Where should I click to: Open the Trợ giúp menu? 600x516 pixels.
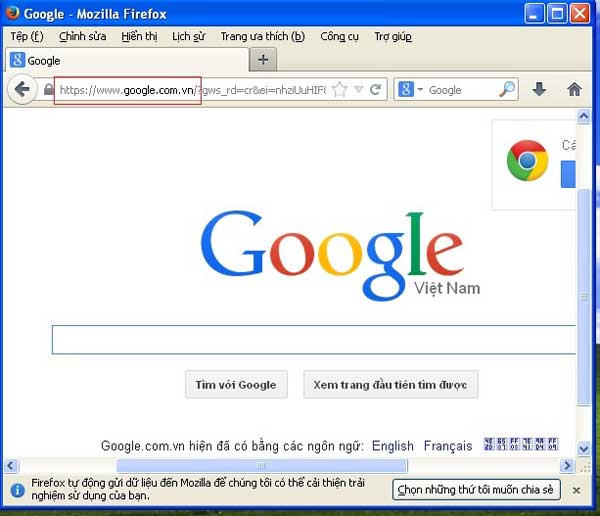tap(393, 36)
